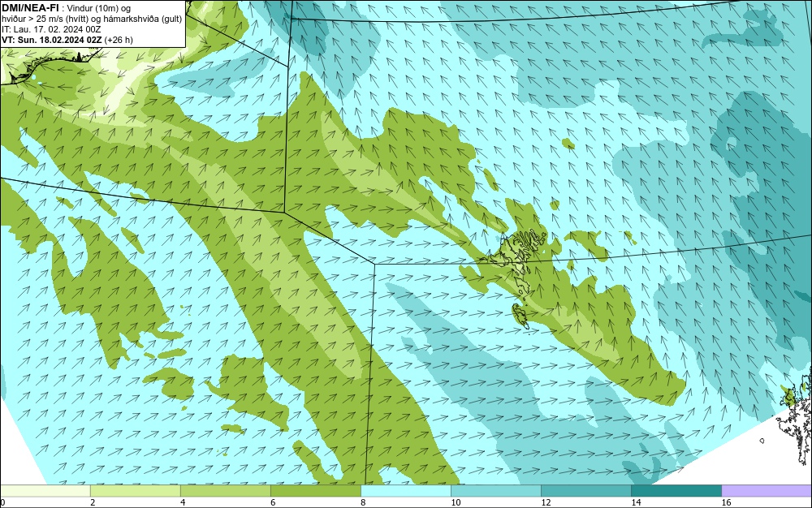Click the 0–2 m/s pale yellow legend swatch
The width and height of the screenshot is (812, 508).
45,490
